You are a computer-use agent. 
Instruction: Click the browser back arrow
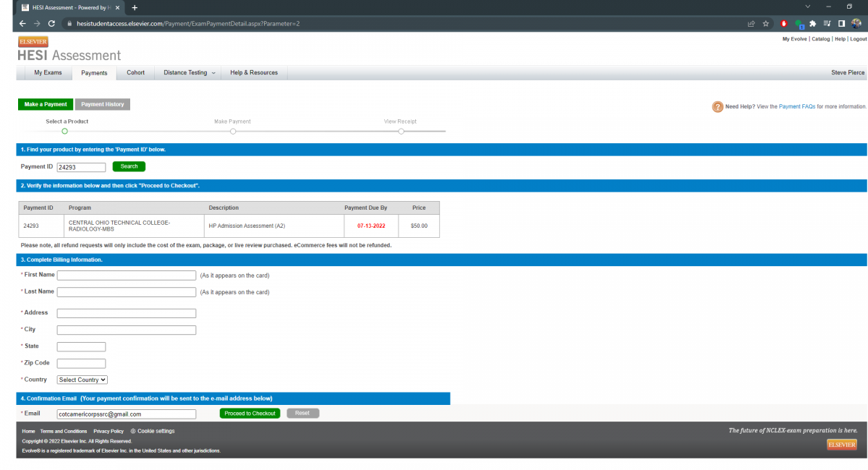point(22,23)
